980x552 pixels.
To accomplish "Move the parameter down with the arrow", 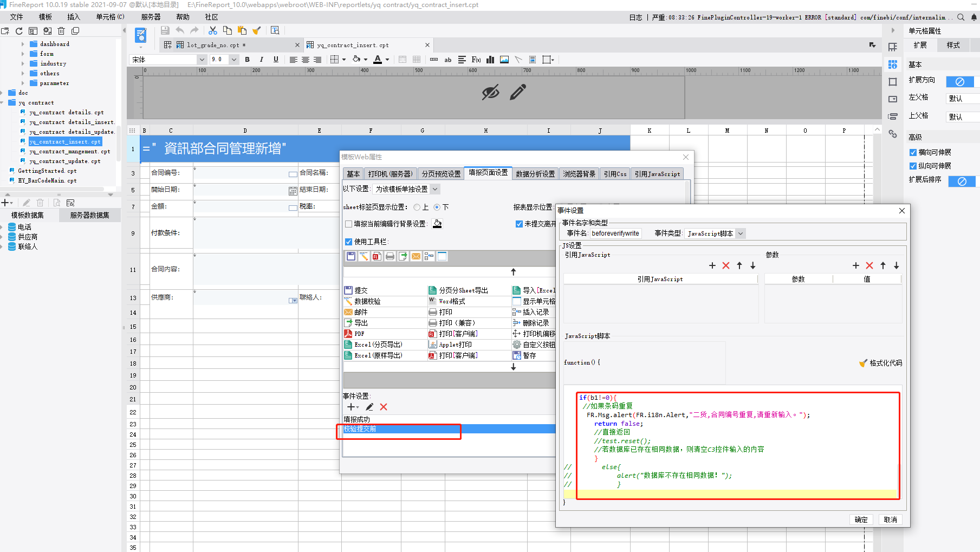I will point(897,265).
